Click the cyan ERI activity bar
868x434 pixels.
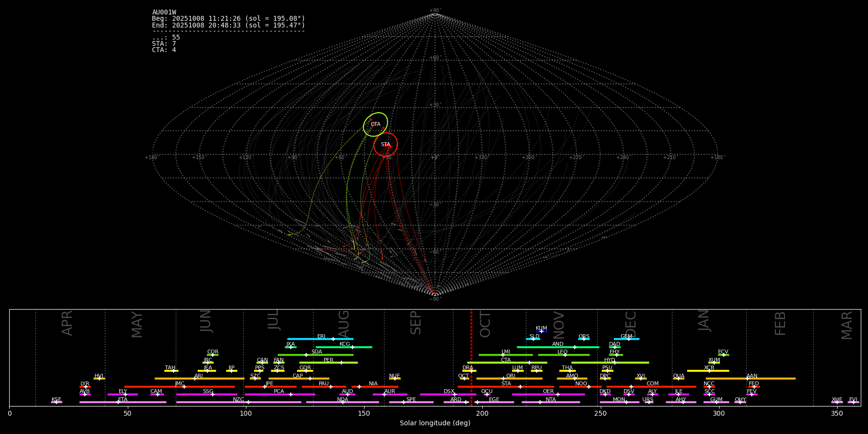320,339
